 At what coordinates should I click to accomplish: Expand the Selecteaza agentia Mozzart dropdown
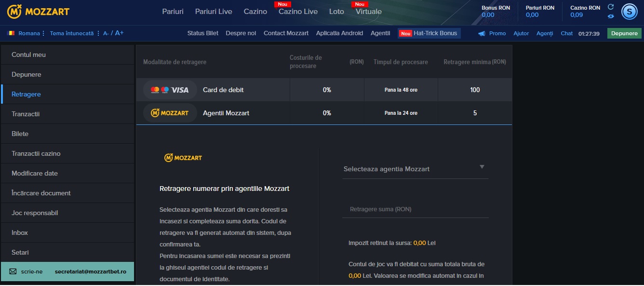pyautogui.click(x=415, y=169)
